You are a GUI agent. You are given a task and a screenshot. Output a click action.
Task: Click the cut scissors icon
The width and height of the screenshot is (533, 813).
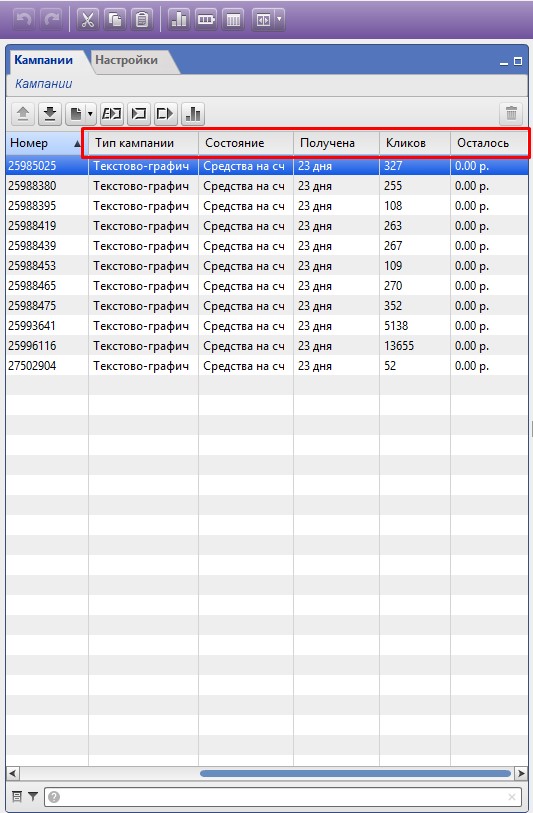tap(88, 20)
